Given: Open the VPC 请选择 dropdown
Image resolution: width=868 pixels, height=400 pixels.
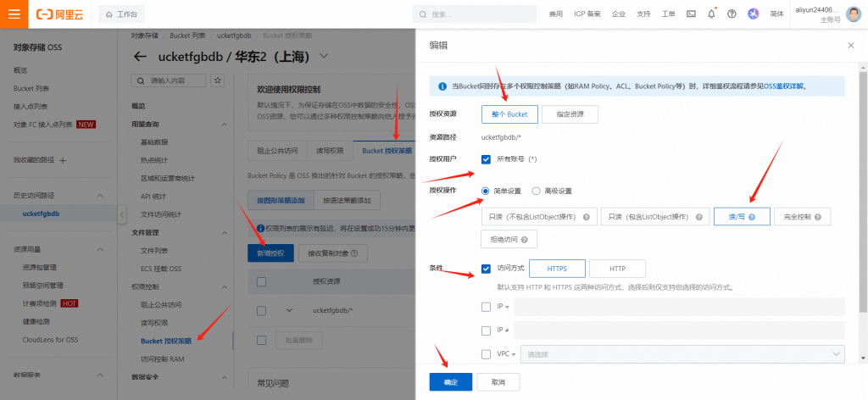Looking at the screenshot, I should 682,354.
